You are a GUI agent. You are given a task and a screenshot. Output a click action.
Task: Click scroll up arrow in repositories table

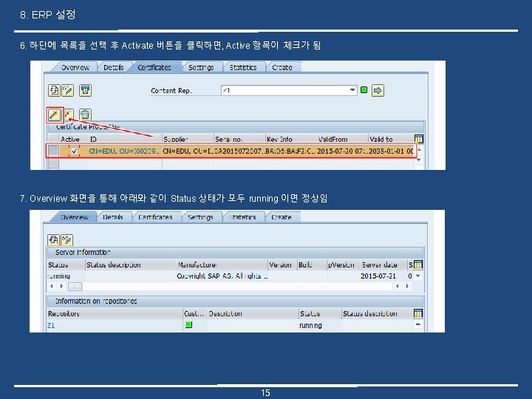point(418,324)
